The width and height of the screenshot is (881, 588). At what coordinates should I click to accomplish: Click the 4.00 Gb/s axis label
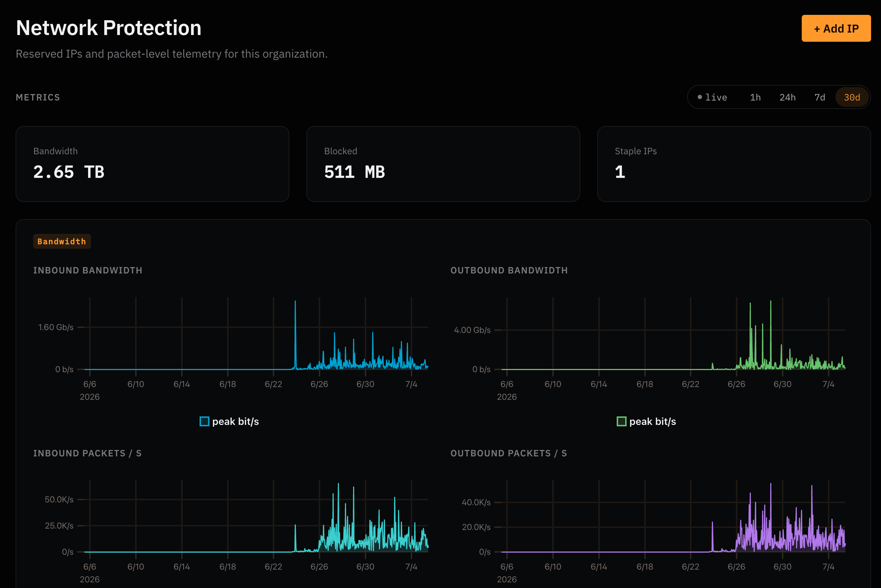(472, 330)
